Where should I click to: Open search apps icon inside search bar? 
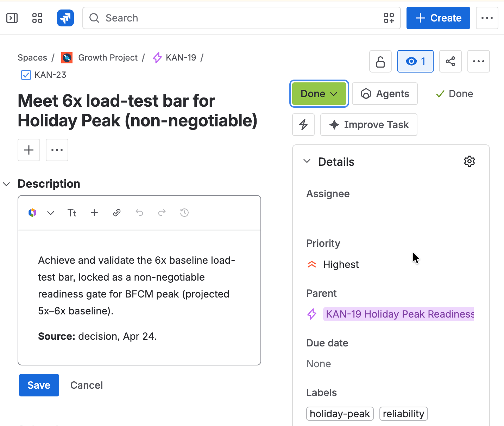click(x=389, y=18)
